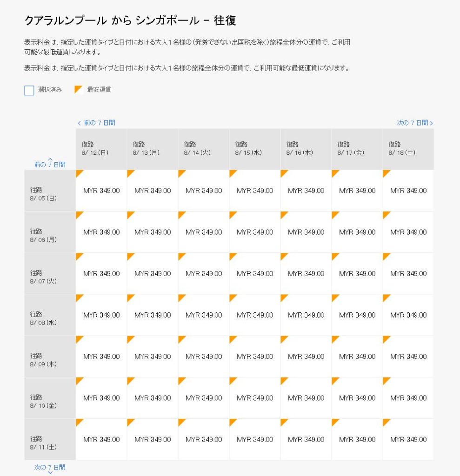Pick MYR 349.00 for 8/11 outbound, 8/15 return
This screenshot has height=476, width=460.
(x=254, y=439)
